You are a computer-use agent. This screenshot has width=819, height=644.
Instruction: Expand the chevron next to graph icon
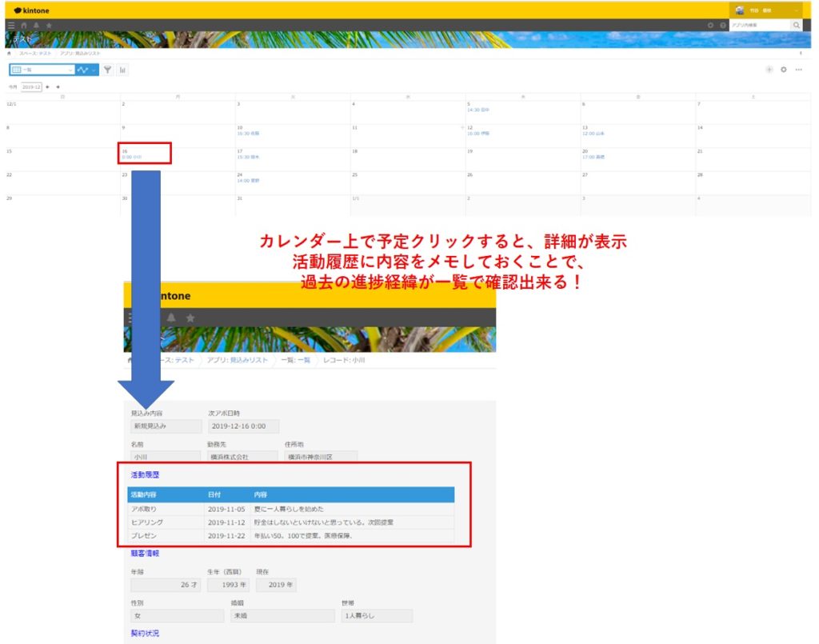click(x=94, y=70)
